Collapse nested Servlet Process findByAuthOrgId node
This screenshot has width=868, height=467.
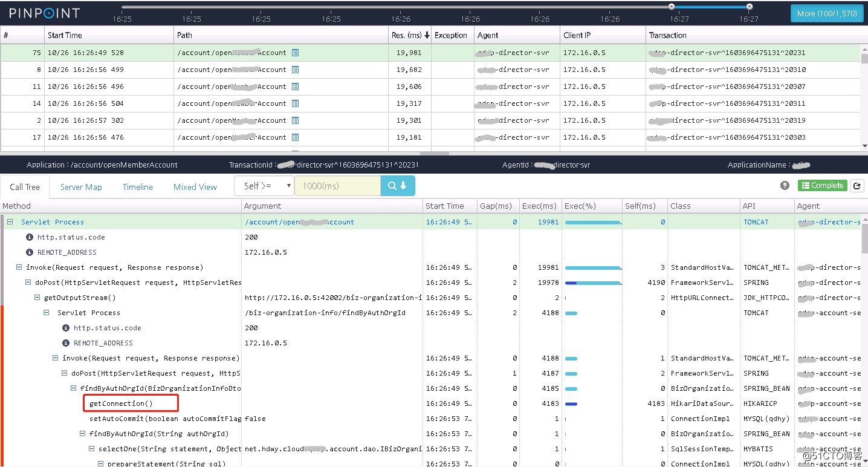(x=47, y=313)
